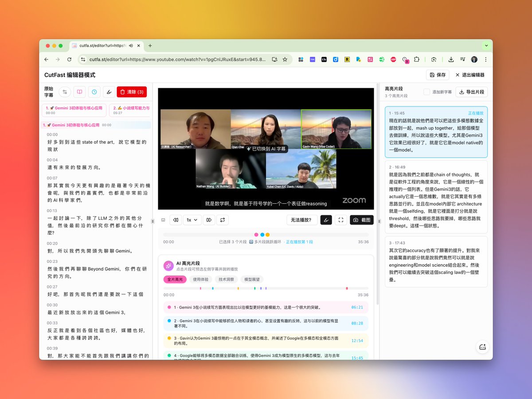Viewport: 532px width, 399px height.
Task: Click subtitle line 還有未來的發展方向
Action: click(74, 167)
